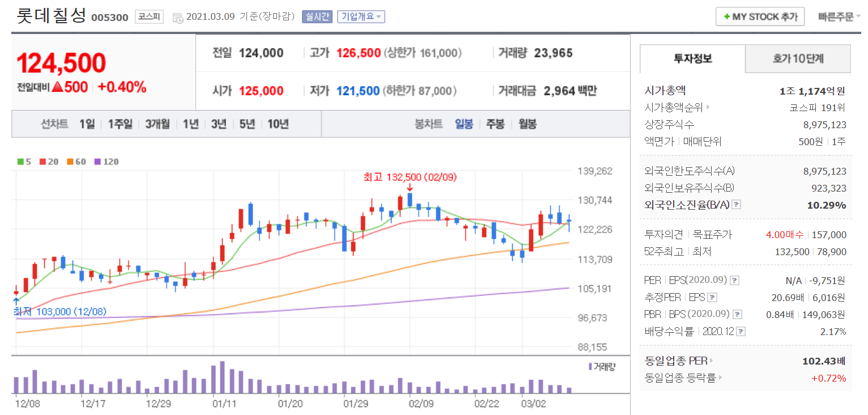Click the 시가총액 value 1조 1,174억원
This screenshot has width=868, height=415.
[x=812, y=90]
